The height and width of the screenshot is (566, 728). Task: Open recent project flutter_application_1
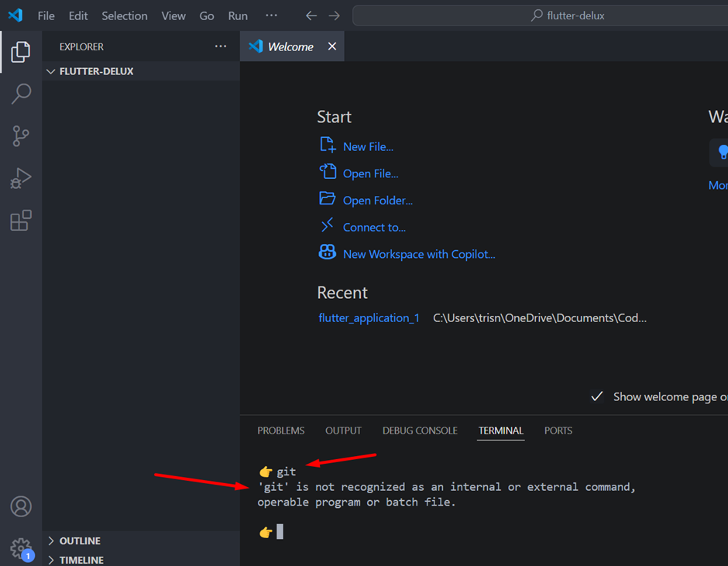pyautogui.click(x=369, y=318)
